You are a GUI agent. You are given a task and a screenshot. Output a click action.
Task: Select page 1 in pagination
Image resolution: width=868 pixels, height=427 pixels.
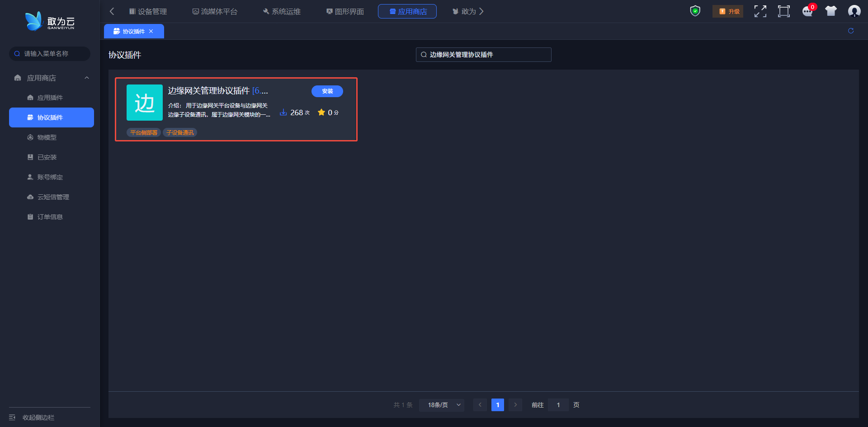(x=498, y=405)
